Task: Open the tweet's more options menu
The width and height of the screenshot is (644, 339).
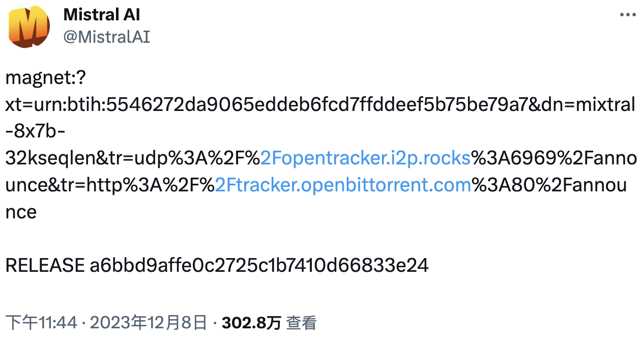Action: (x=627, y=15)
